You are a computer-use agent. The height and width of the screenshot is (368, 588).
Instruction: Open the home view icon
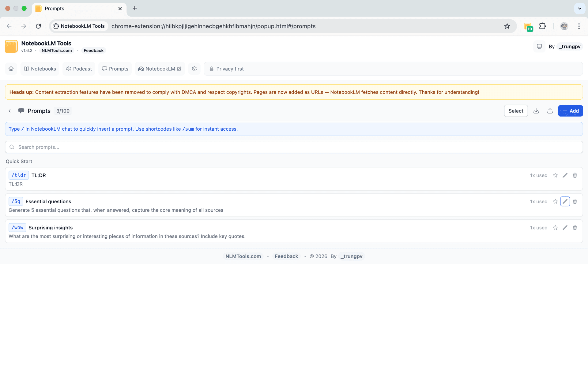point(11,69)
